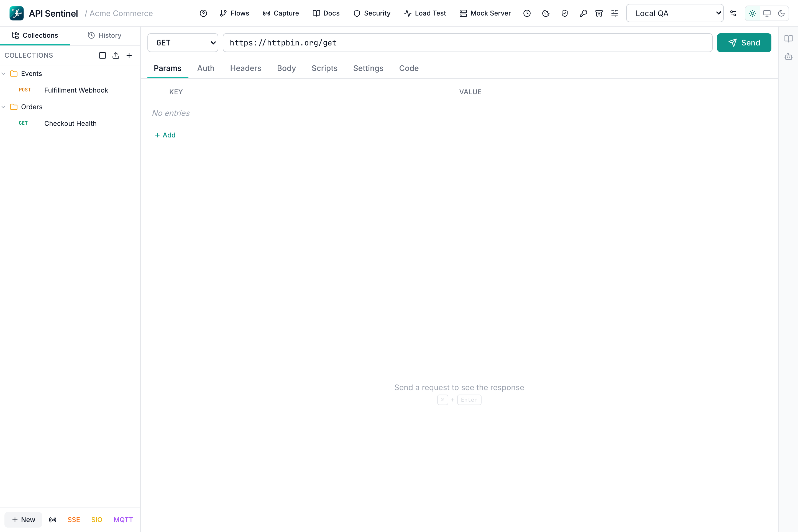This screenshot has height=532, width=798.
Task: Open Load Test
Action: [425, 13]
